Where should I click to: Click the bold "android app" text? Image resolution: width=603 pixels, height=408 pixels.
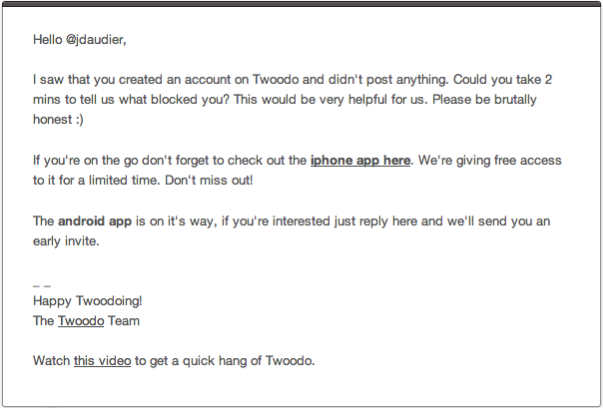(x=93, y=221)
